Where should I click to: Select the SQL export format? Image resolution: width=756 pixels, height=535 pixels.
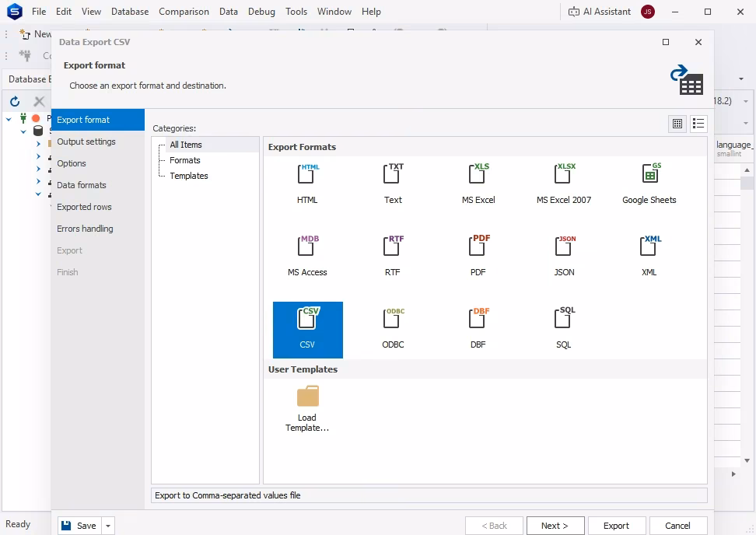tap(564, 330)
